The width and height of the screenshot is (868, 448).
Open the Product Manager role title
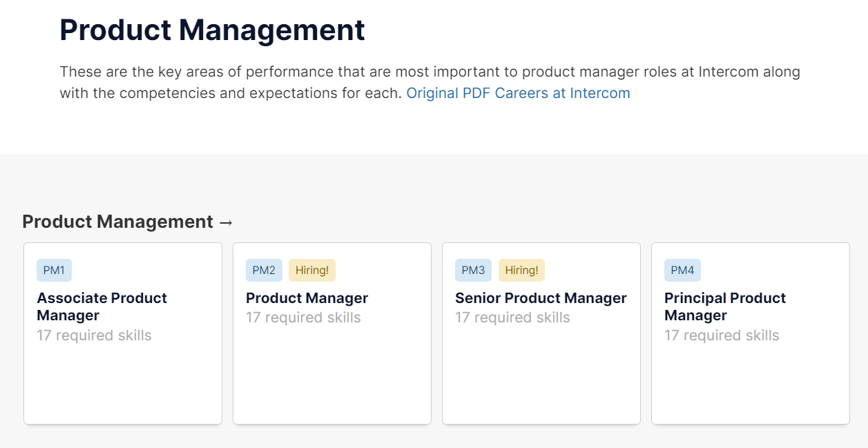307,298
